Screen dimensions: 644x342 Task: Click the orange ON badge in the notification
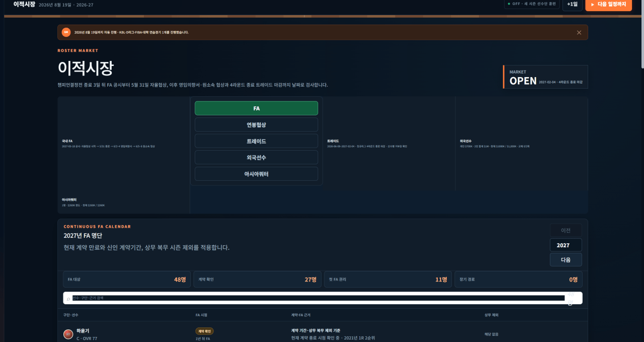(66, 32)
